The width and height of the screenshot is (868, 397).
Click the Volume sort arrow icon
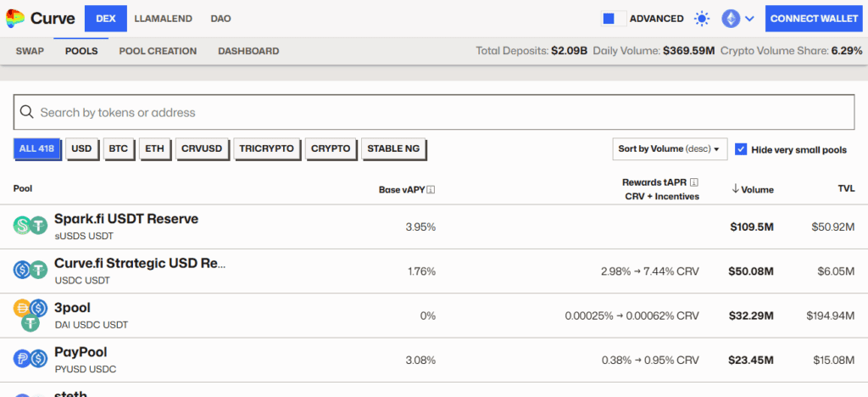tap(735, 189)
